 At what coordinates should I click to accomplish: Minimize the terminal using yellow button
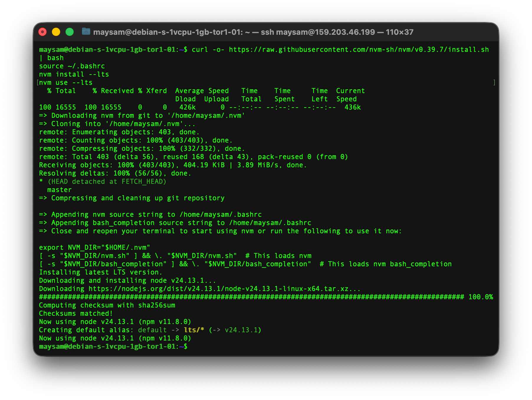pos(56,32)
